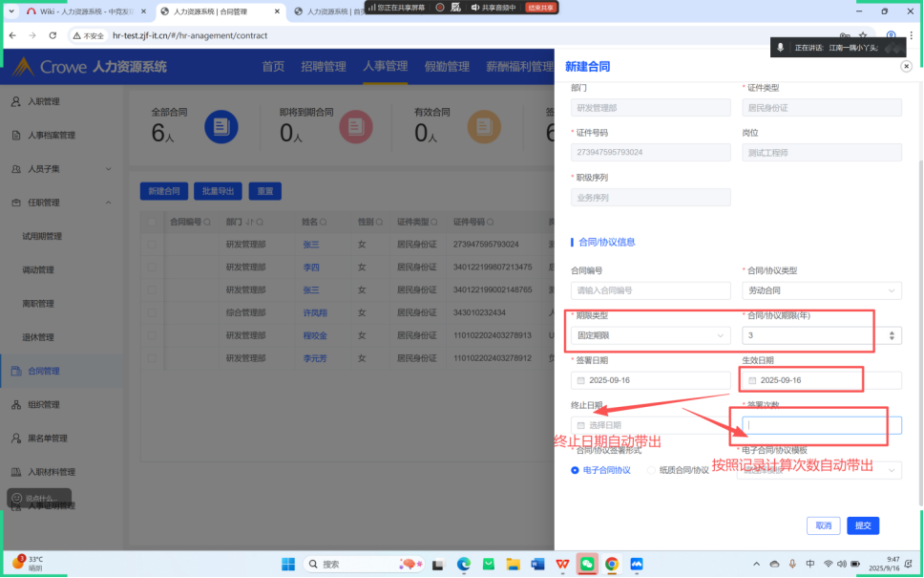Open 黑名单管理 in the sidebar
The width and height of the screenshot is (924, 578).
click(x=47, y=439)
